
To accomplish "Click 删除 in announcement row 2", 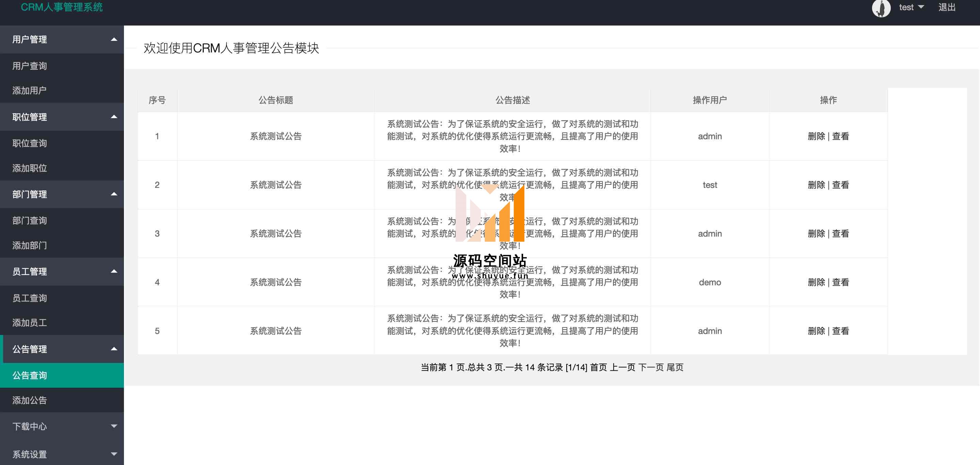I will point(817,185).
